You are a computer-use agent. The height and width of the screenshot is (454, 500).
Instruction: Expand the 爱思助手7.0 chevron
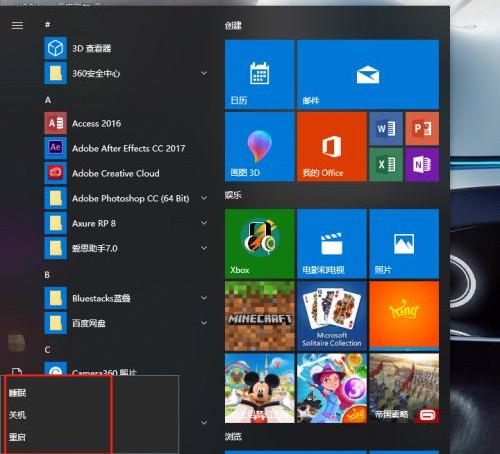[204, 248]
